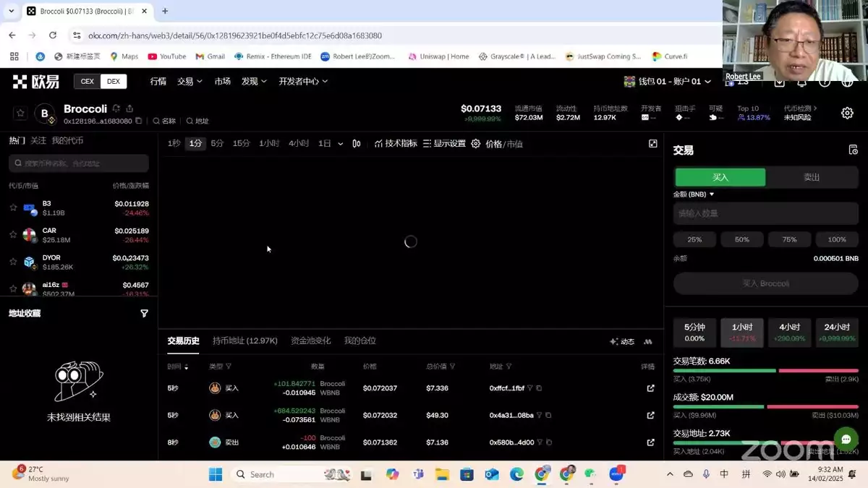Open page settings gear beside 代币检测
Image resolution: width=868 pixels, height=488 pixels.
(847, 114)
